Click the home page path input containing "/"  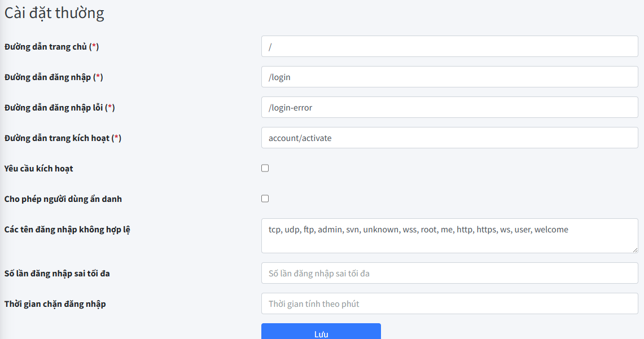point(449,46)
